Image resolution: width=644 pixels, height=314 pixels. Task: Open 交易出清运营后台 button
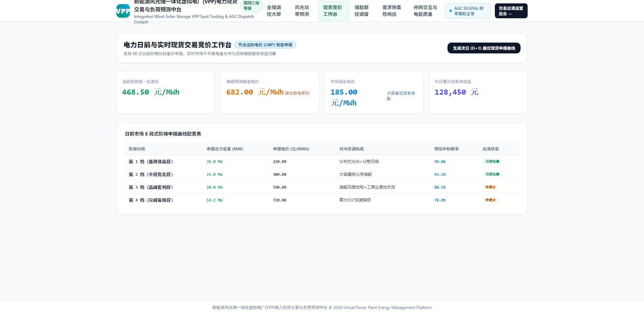pos(511,11)
